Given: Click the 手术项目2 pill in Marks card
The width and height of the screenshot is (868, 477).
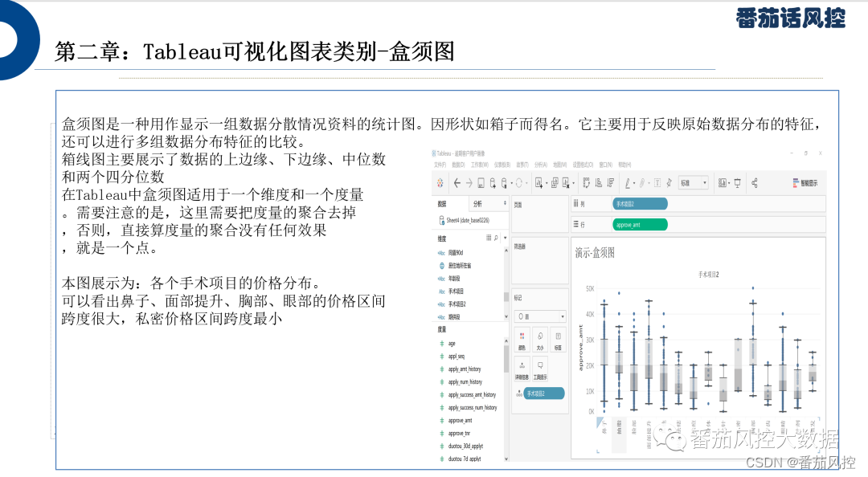Looking at the screenshot, I should click(x=543, y=393).
